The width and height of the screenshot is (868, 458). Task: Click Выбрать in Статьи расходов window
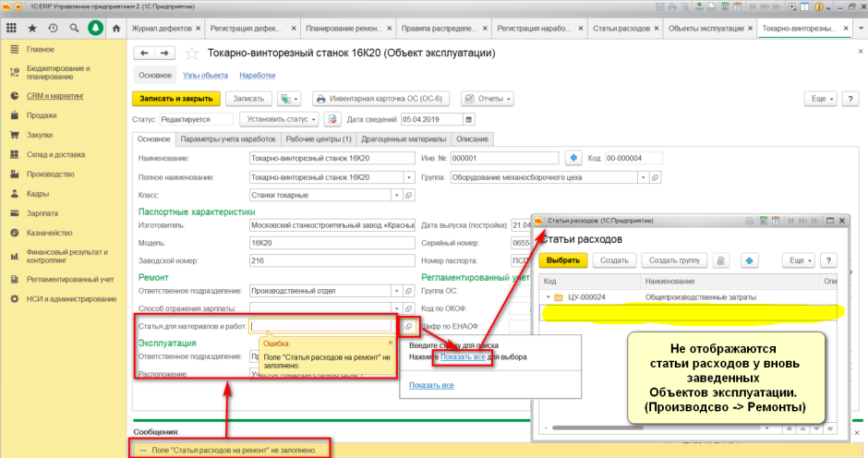point(562,260)
